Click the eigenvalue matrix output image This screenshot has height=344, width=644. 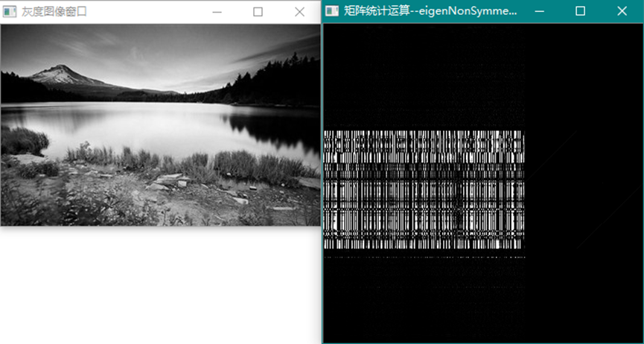coord(483,183)
